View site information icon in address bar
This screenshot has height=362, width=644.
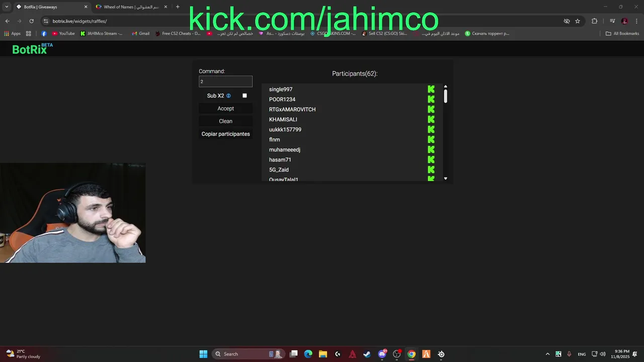point(46,21)
